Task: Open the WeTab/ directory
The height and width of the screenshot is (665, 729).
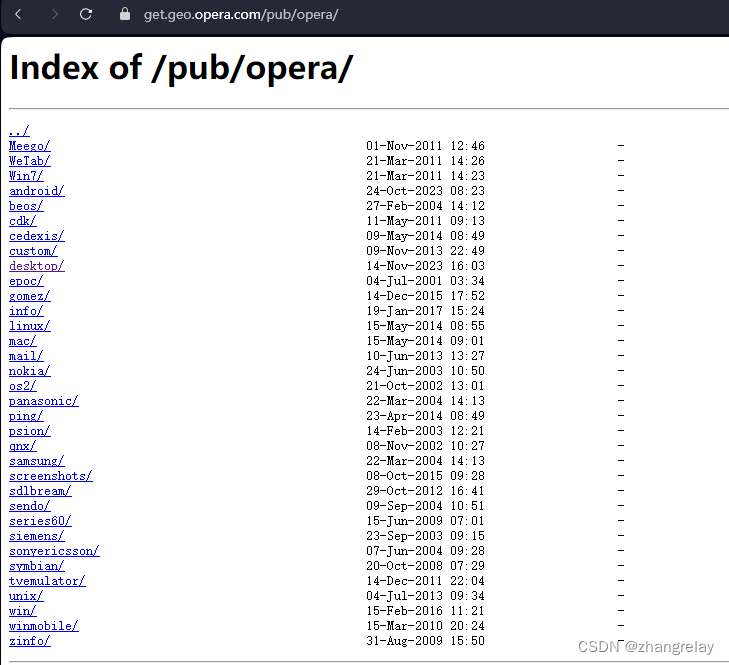Action: (29, 161)
